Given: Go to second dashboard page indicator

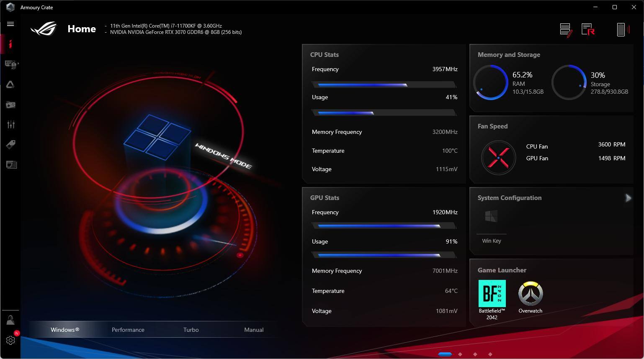Looking at the screenshot, I should (460, 354).
